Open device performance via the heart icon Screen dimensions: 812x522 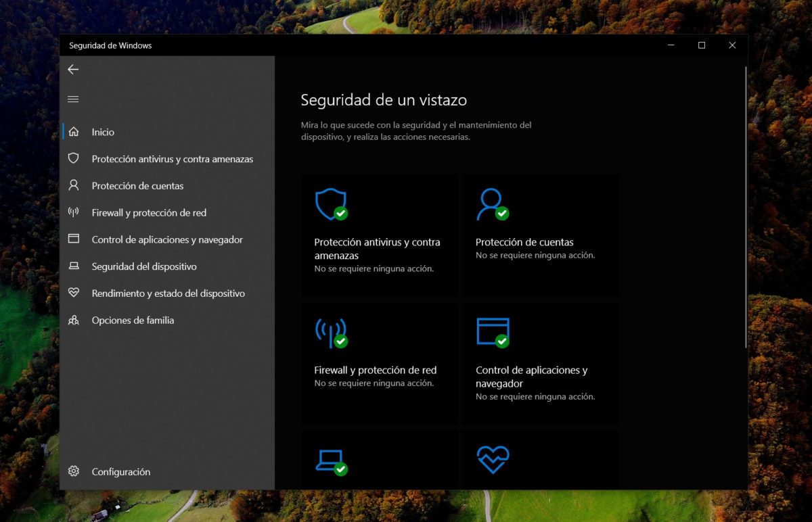[x=74, y=293]
